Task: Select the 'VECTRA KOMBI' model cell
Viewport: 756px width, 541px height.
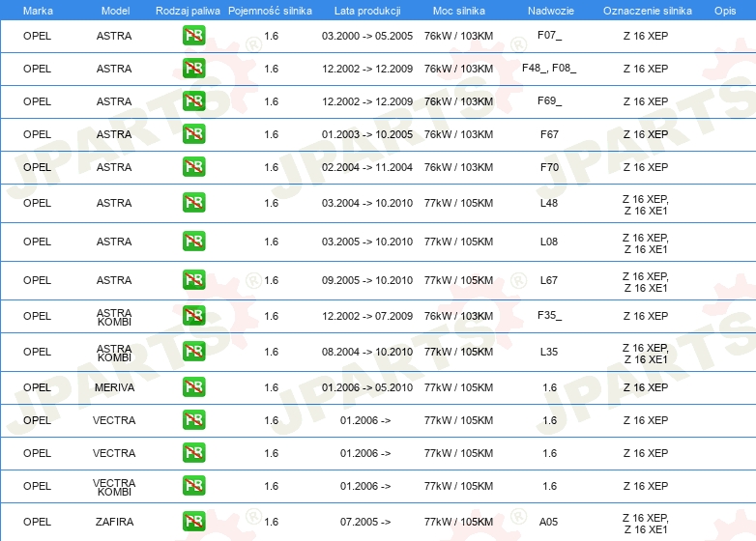Action: click(x=114, y=487)
